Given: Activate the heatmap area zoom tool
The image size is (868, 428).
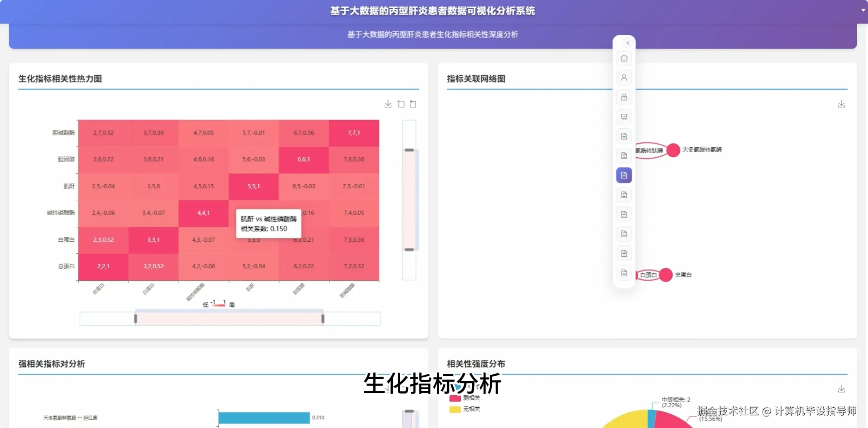Looking at the screenshot, I should pyautogui.click(x=401, y=104).
